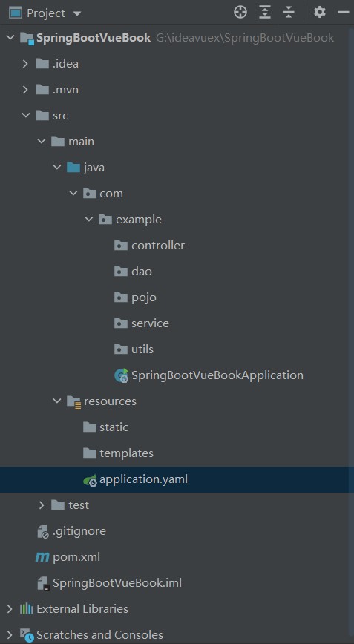354x644 pixels.
Task: Click the controller package icon
Action: coord(121,245)
